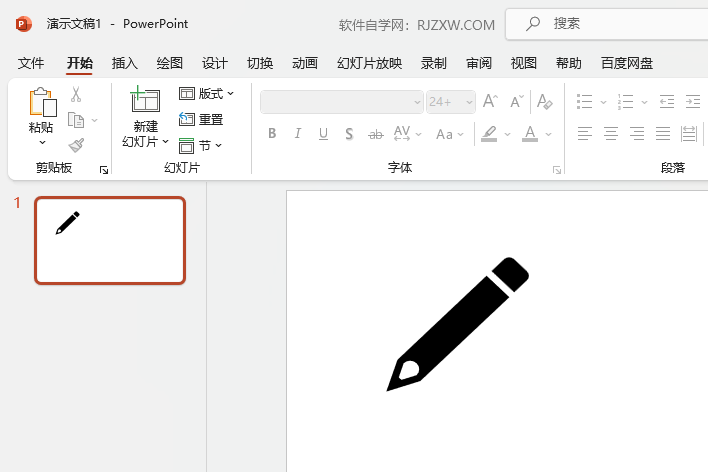Click the Cut scissors icon
This screenshot has height=472, width=708.
(76, 94)
